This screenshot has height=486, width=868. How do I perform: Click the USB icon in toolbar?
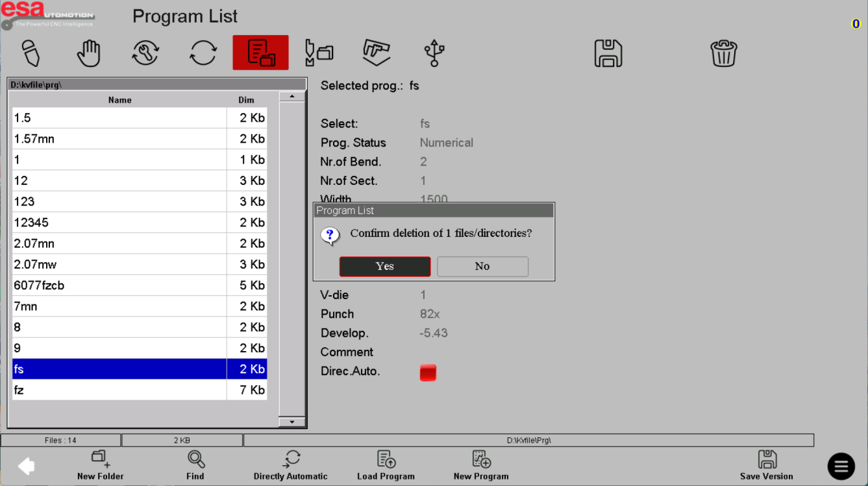point(434,53)
